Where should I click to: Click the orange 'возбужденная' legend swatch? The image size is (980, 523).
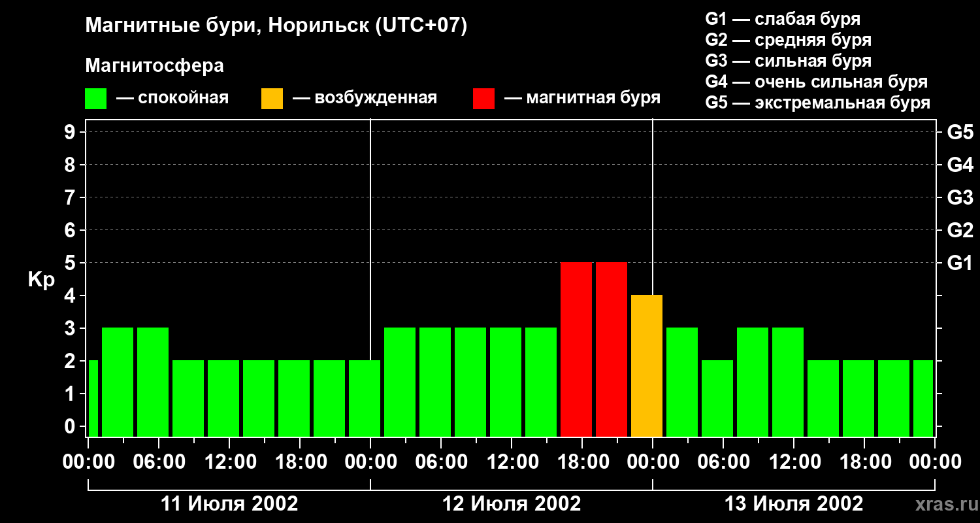point(272,99)
